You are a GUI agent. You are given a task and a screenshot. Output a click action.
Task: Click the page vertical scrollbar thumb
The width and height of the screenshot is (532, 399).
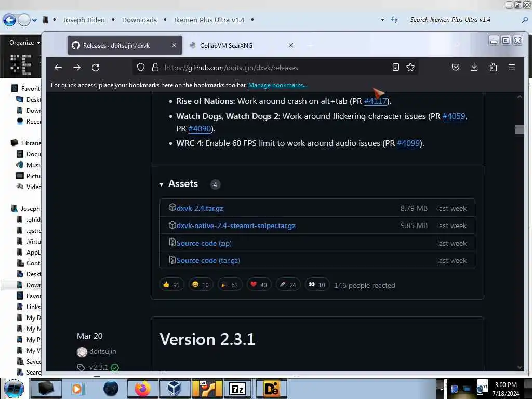(x=520, y=129)
